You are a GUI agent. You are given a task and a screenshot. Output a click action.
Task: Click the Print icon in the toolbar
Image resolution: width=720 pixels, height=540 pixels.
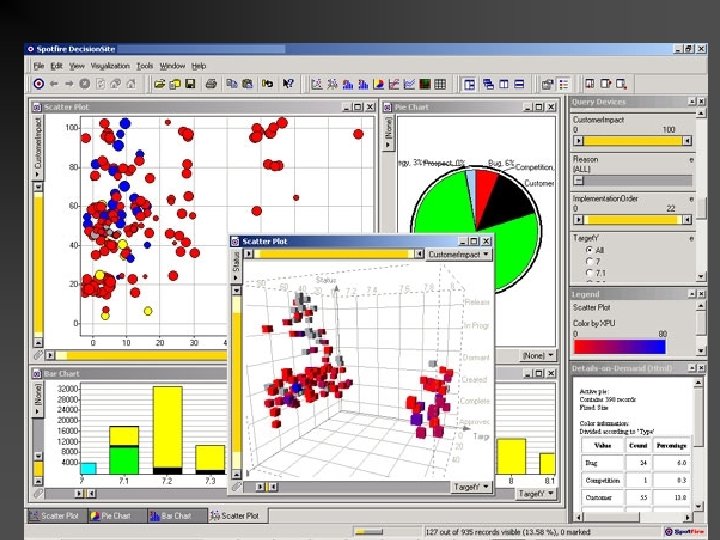(x=211, y=84)
